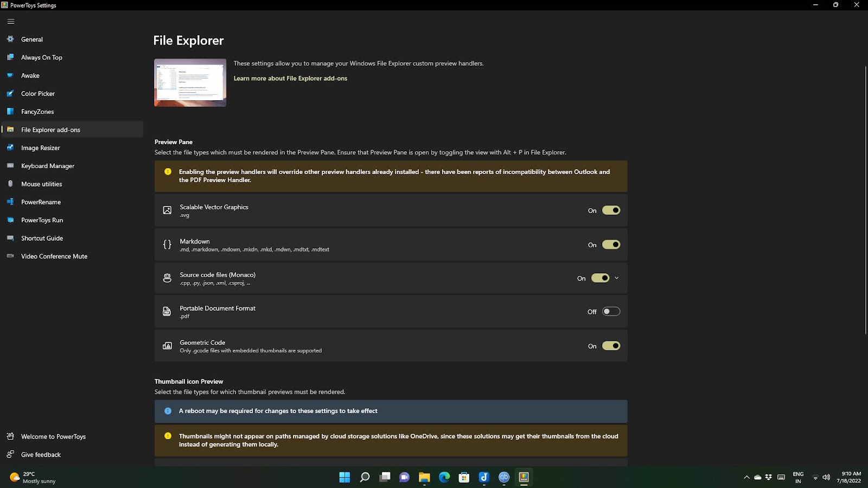Click the Source code files row icon
868x488 pixels.
(x=167, y=278)
